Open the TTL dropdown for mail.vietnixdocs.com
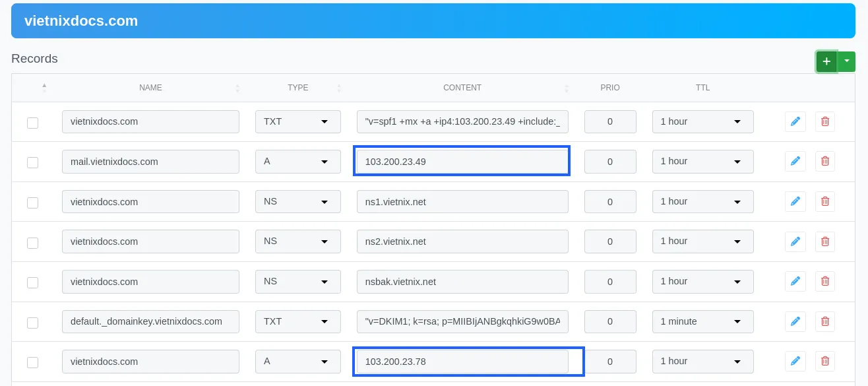Screen dimensions: 868x386 703,161
